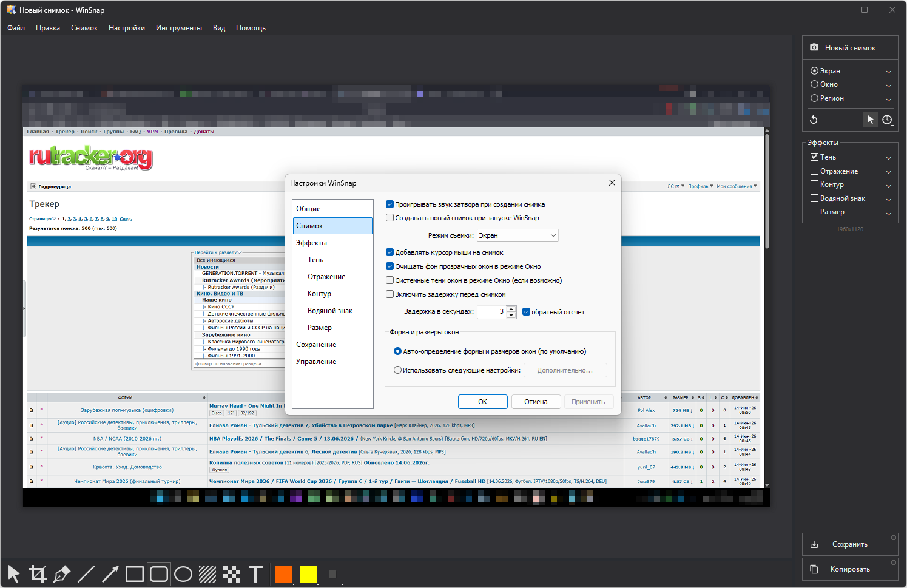The height and width of the screenshot is (588, 907).
Task: Click the WinSnap app icon in title bar
Action: 11,10
